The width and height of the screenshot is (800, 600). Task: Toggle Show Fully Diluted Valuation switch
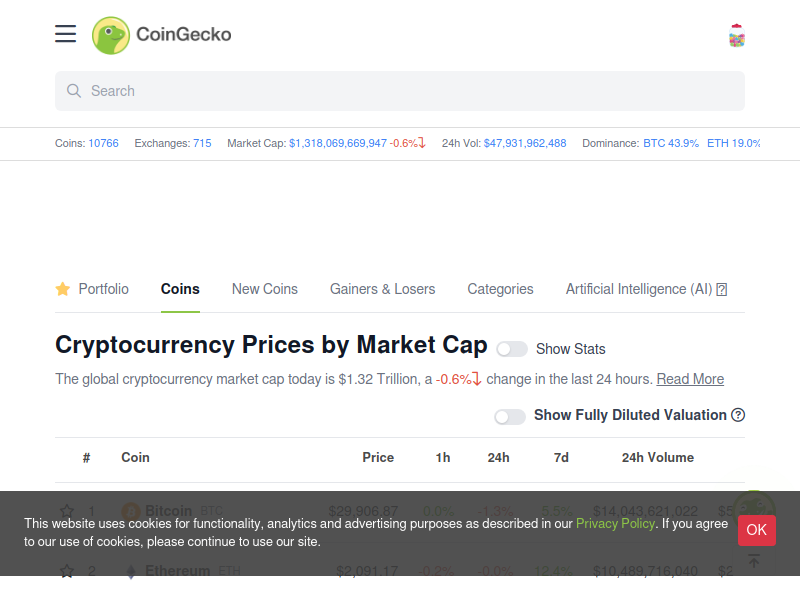click(x=510, y=416)
